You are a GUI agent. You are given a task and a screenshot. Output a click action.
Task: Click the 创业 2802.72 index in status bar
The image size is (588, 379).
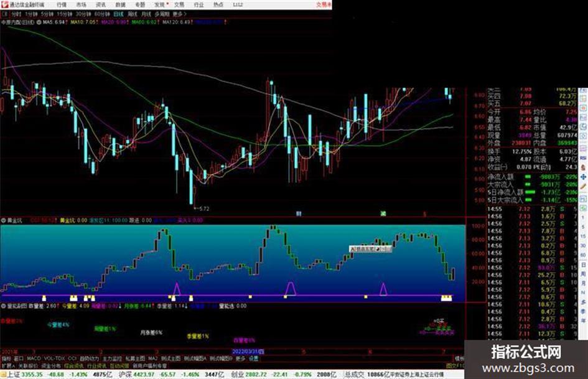249,374
